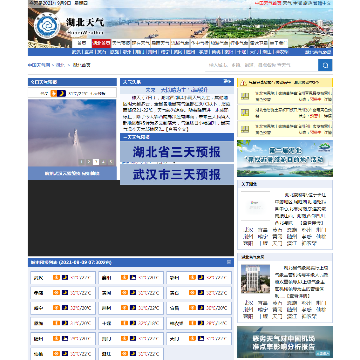360x360 pixels.
Task: Focus the city search input field
Action: pos(261,65)
